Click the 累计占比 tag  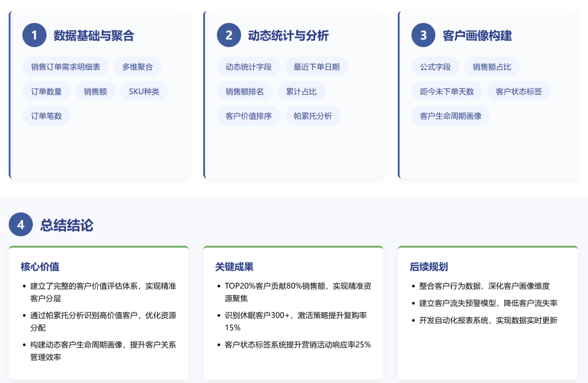301,91
